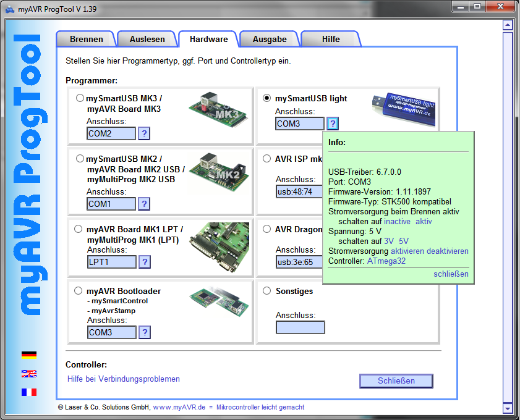Click the myAVR Board MK1 LPT picture
Viewport: 520px width, 420px height.
click(x=220, y=247)
